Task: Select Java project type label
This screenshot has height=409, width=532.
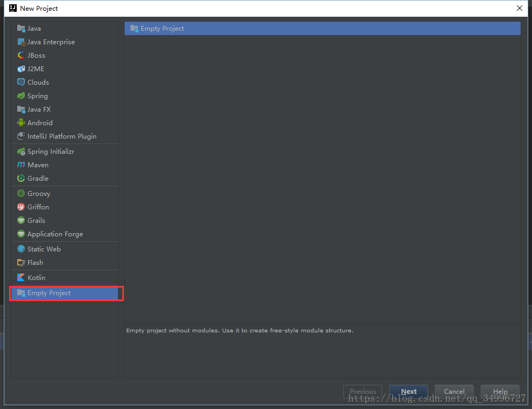Action: [x=34, y=29]
